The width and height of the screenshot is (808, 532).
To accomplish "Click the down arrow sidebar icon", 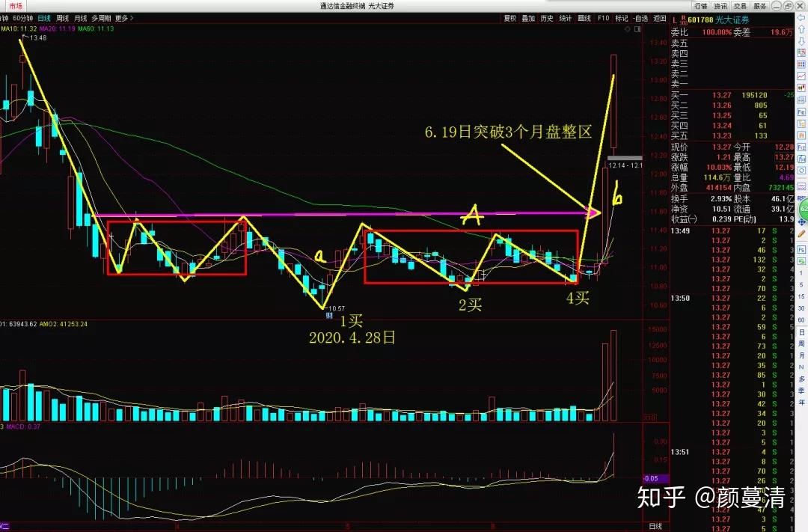I will (801, 41).
